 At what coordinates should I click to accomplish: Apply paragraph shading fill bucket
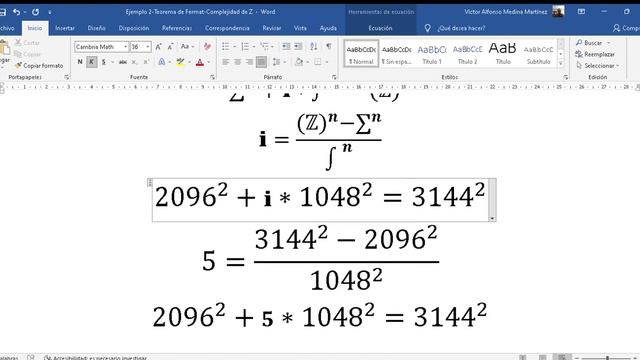click(299, 62)
